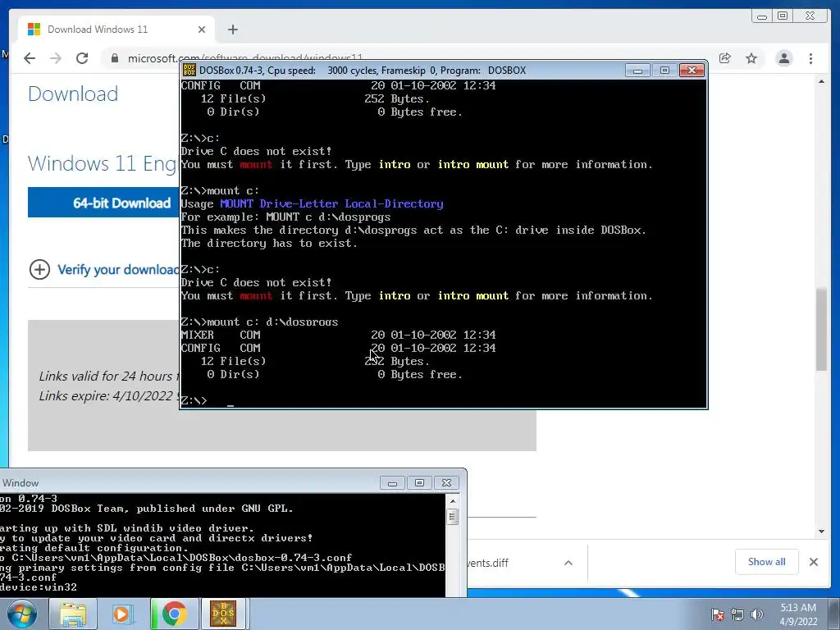Image resolution: width=840 pixels, height=630 pixels.
Task: Maximize the DOSBox status window
Action: point(419,483)
